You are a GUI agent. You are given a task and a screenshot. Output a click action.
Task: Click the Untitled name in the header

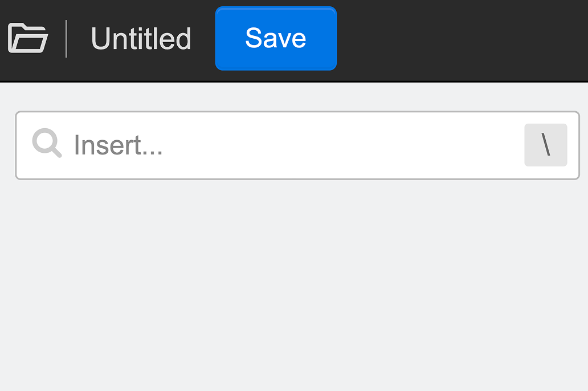141,38
